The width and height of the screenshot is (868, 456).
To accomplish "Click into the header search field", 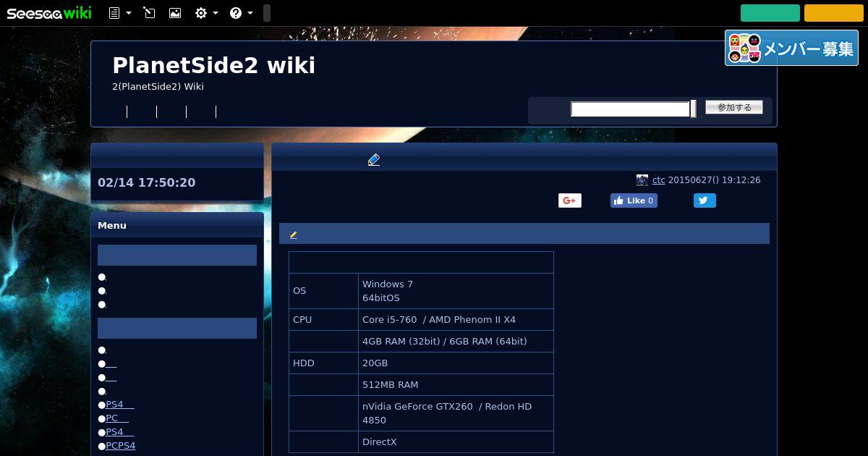I will pyautogui.click(x=630, y=109).
